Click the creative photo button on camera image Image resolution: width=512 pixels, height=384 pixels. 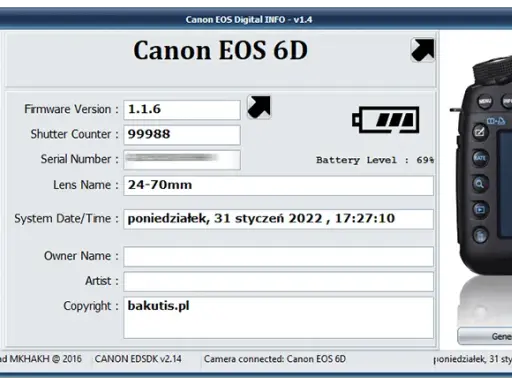click(x=480, y=132)
